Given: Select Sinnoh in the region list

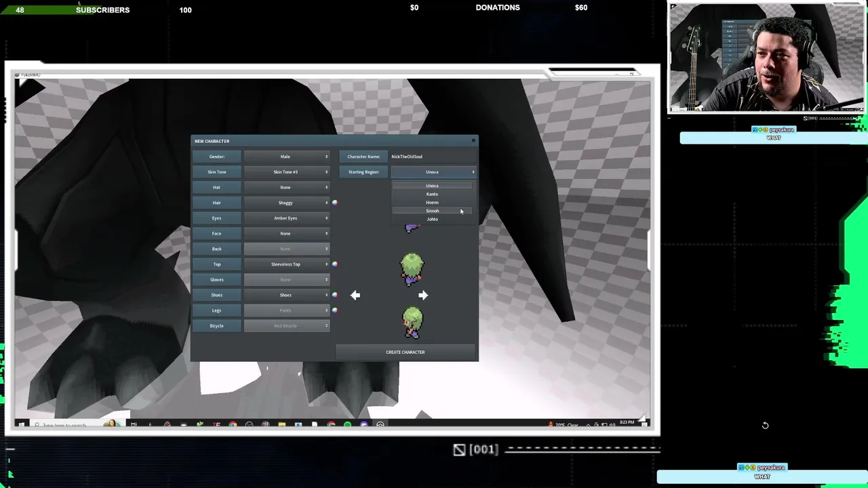Looking at the screenshot, I should (432, 211).
